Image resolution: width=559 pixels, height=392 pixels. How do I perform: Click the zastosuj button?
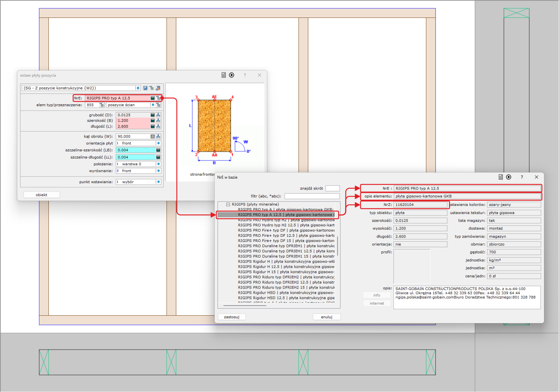tap(231, 317)
